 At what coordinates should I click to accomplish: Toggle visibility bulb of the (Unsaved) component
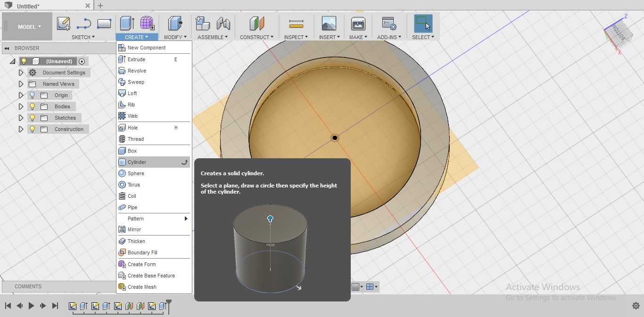24,61
